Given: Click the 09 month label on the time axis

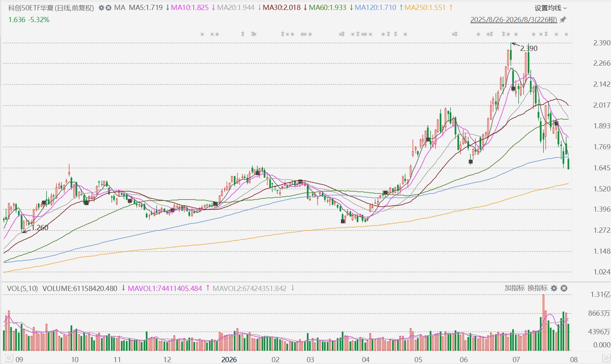Looking at the screenshot, I should (x=19, y=360).
